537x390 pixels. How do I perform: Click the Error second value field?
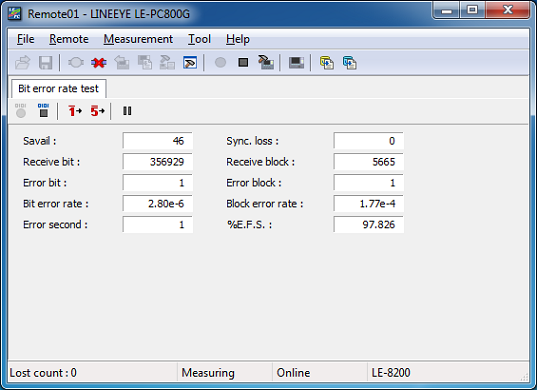pyautogui.click(x=158, y=224)
